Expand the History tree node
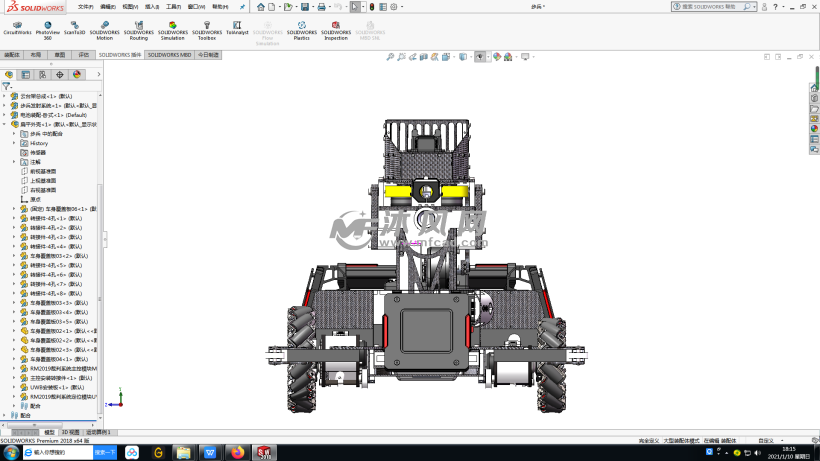 [14, 143]
